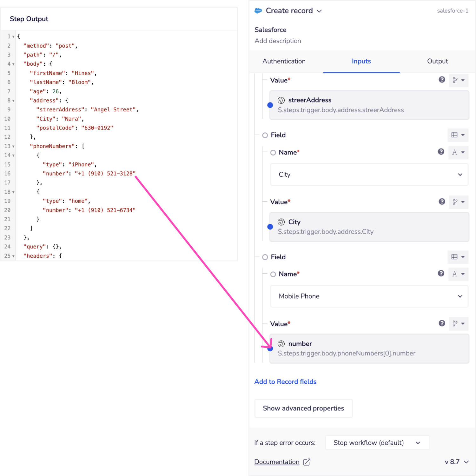Switch to the Authentication tab

284,61
